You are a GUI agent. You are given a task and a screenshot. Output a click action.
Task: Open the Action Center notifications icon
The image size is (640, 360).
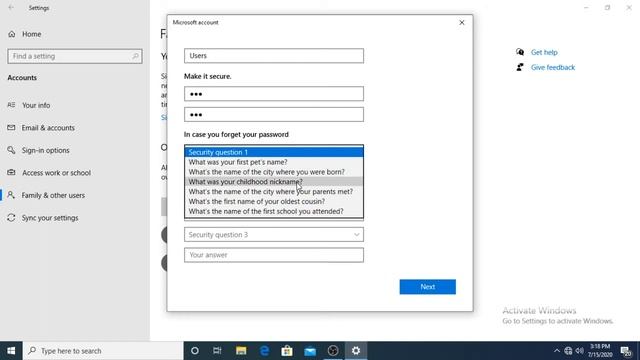click(626, 351)
